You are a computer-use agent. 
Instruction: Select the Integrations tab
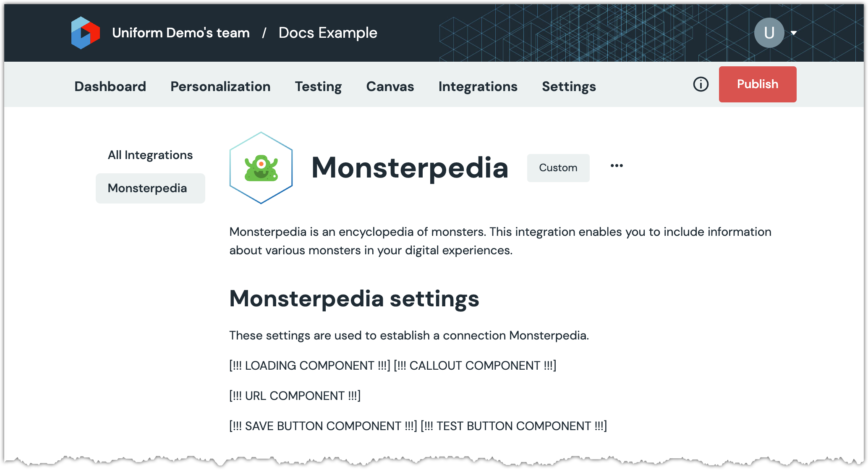click(x=478, y=86)
